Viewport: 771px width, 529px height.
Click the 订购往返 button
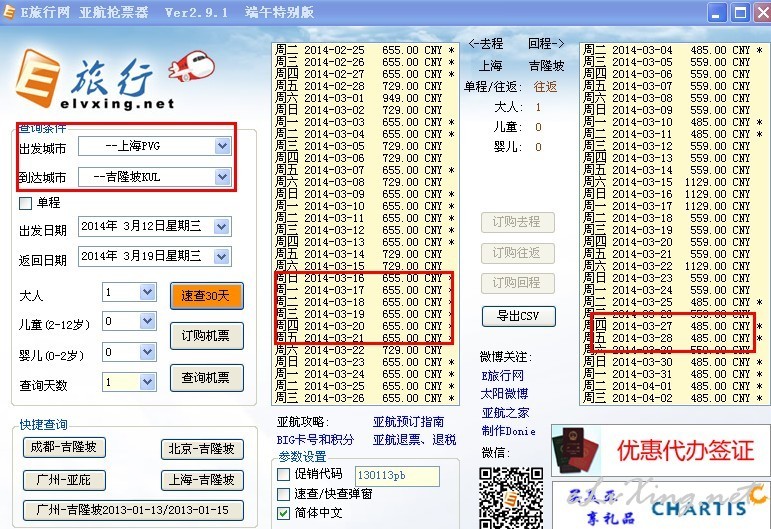pos(518,253)
